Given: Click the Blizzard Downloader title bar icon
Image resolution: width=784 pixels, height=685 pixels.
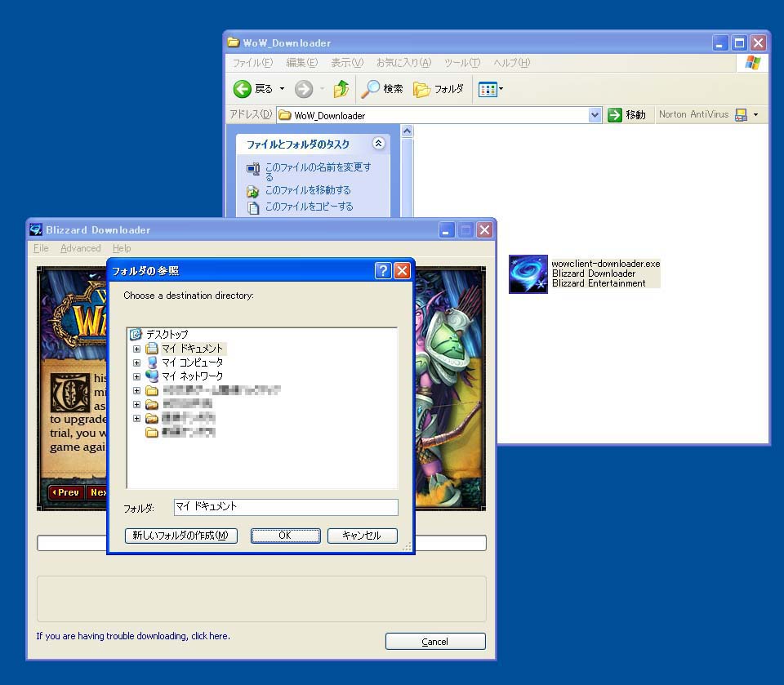Looking at the screenshot, I should [x=35, y=230].
